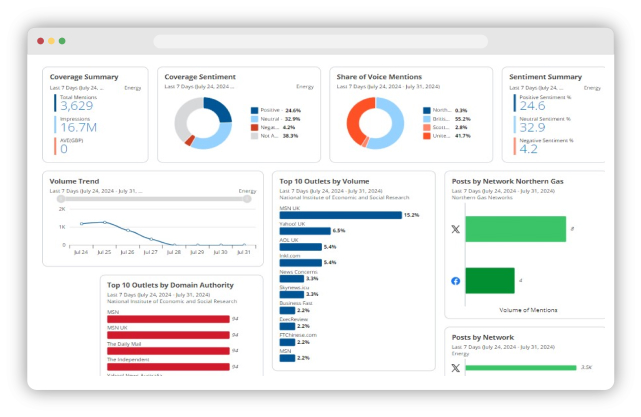Screen dimensions: 641x417
Task: Click the Share of Voice donut chart
Action: pyautogui.click(x=375, y=123)
